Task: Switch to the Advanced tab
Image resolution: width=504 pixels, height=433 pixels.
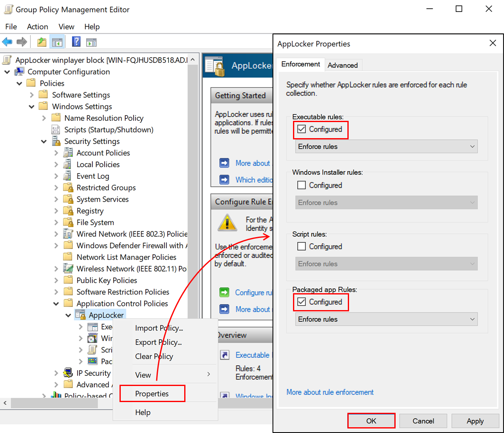Action: [343, 65]
